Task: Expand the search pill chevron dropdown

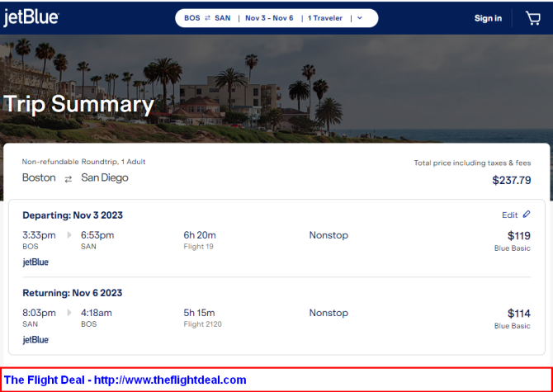Action: [x=360, y=18]
